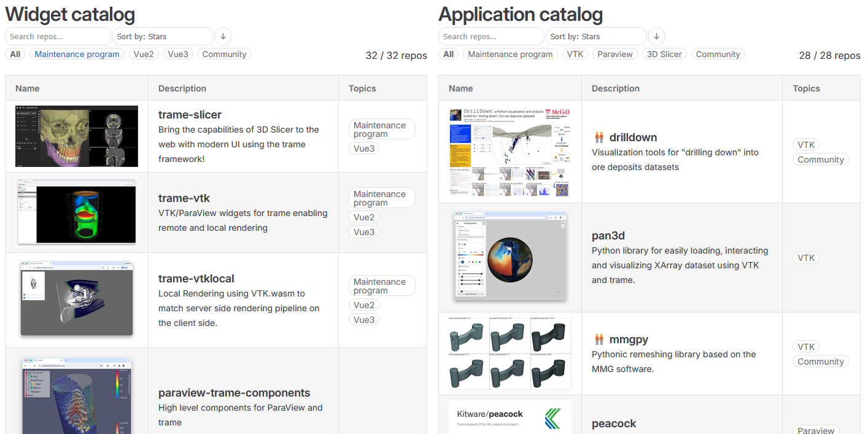Screen dimensions: 868x434
Task: Click VTK topic in drilldown row
Action: [x=806, y=145]
